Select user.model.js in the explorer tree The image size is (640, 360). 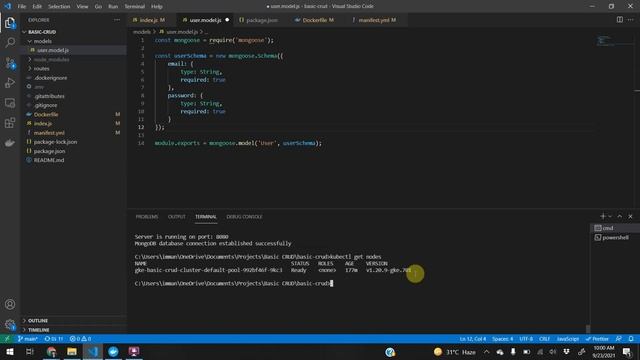(73, 50)
